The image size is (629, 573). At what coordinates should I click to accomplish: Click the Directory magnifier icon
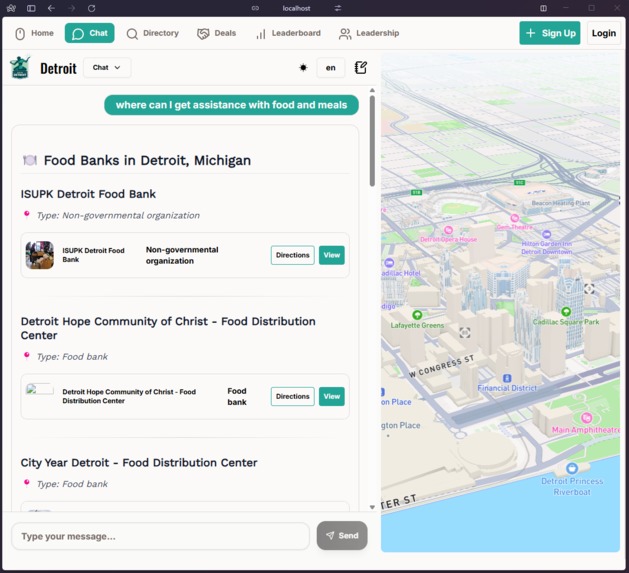[132, 34]
